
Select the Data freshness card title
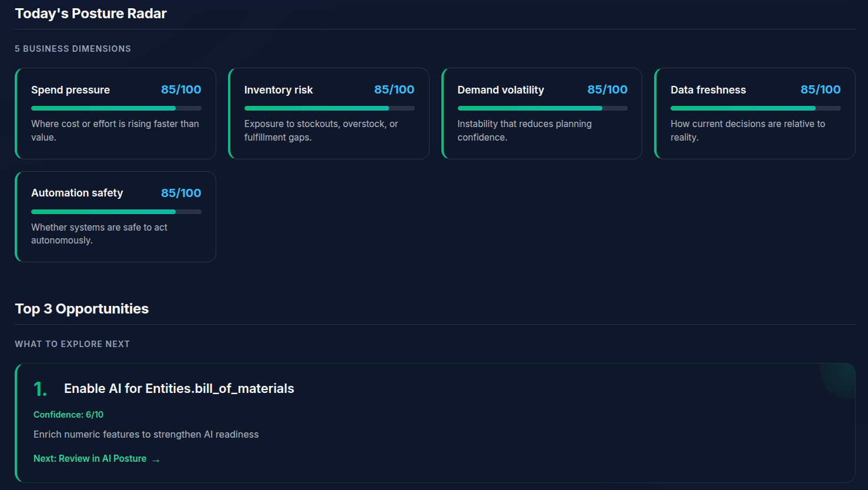pyautogui.click(x=708, y=90)
